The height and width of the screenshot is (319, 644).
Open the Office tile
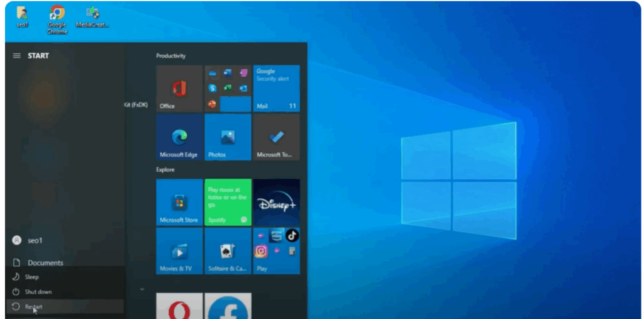click(x=179, y=88)
